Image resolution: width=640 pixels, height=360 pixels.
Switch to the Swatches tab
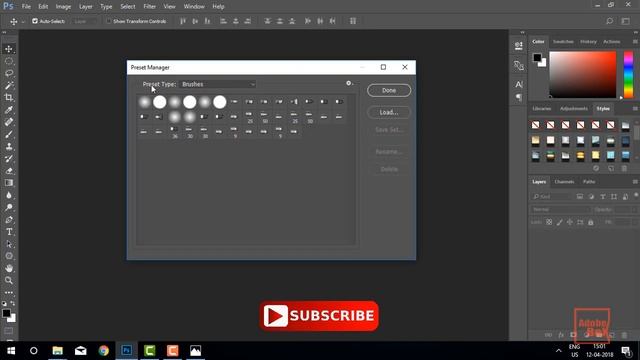click(x=563, y=42)
